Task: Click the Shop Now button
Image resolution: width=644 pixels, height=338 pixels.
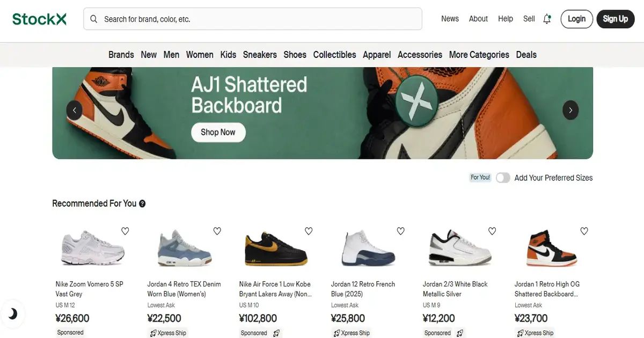Action: 218,132
